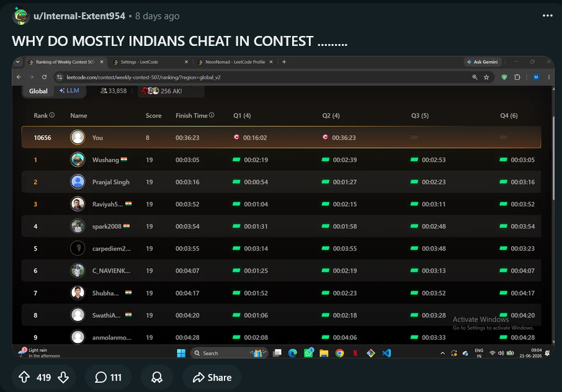Open Pranjal Singh's profile name
562x392 pixels.
111,182
